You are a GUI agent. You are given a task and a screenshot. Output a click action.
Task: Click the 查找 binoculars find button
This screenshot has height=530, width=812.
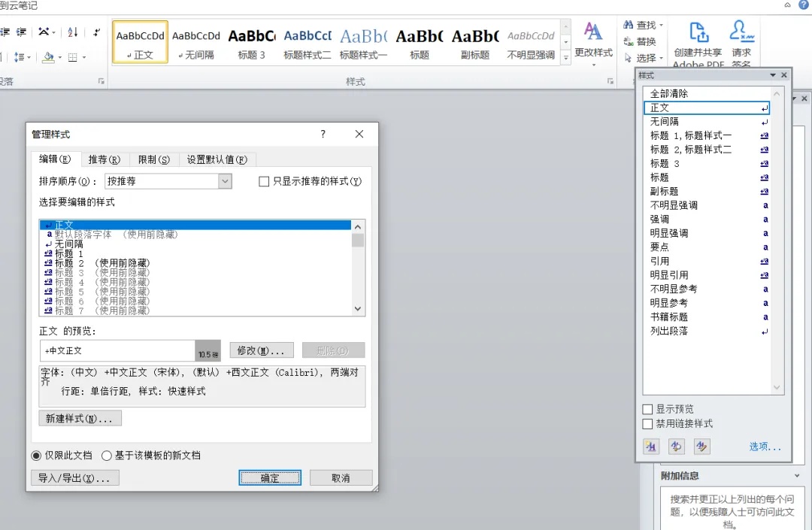pyautogui.click(x=639, y=25)
